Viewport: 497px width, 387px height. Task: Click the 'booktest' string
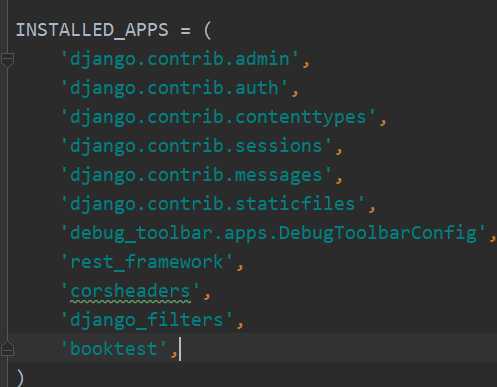(x=114, y=349)
